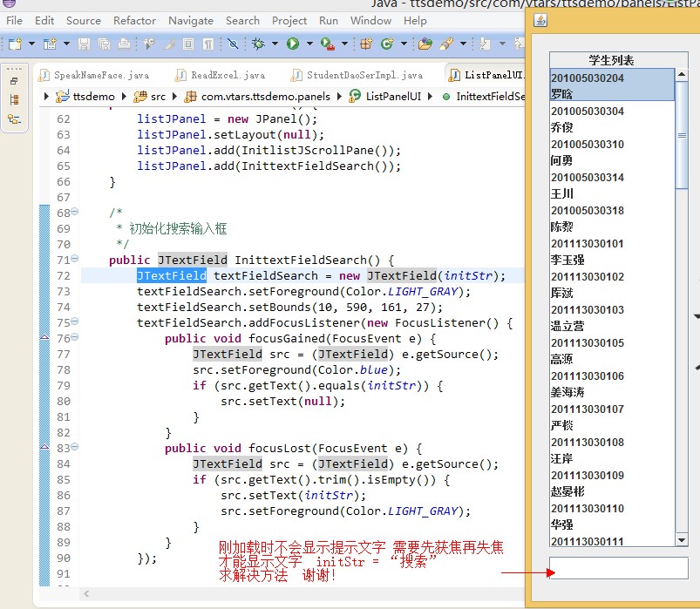Click the New Java Class icon
Image resolution: width=700 pixels, height=609 pixels.
click(x=386, y=44)
